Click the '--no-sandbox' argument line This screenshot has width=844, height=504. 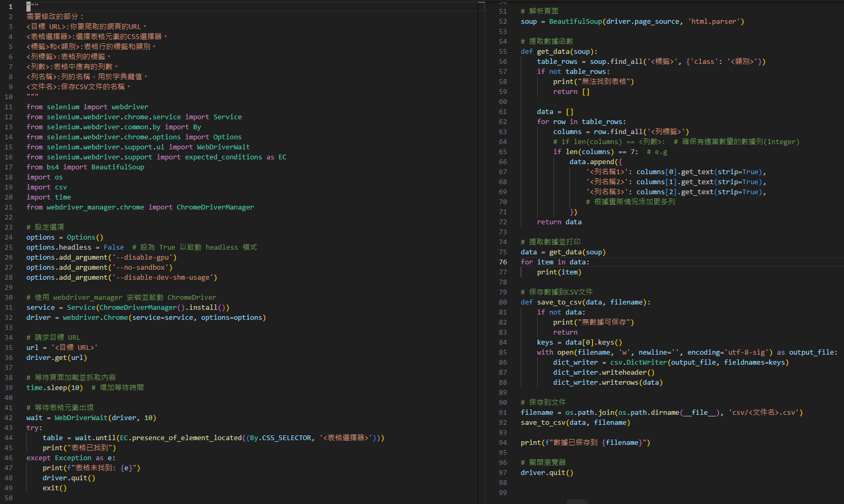[99, 267]
